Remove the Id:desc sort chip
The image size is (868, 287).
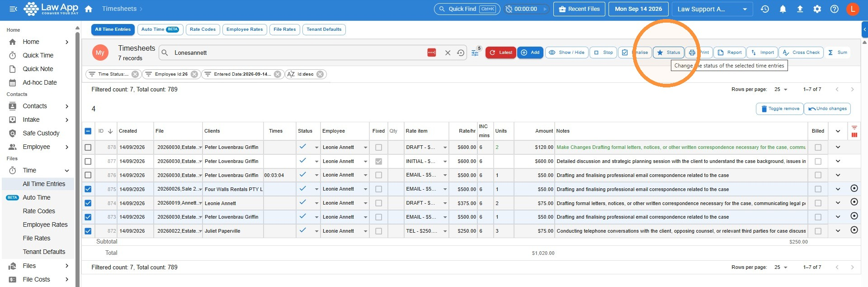320,74
